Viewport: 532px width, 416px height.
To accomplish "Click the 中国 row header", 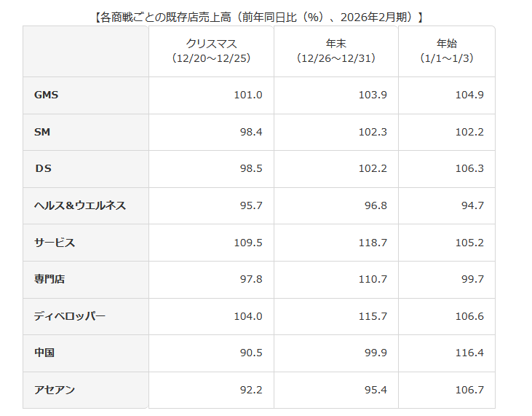I will 44,353.
